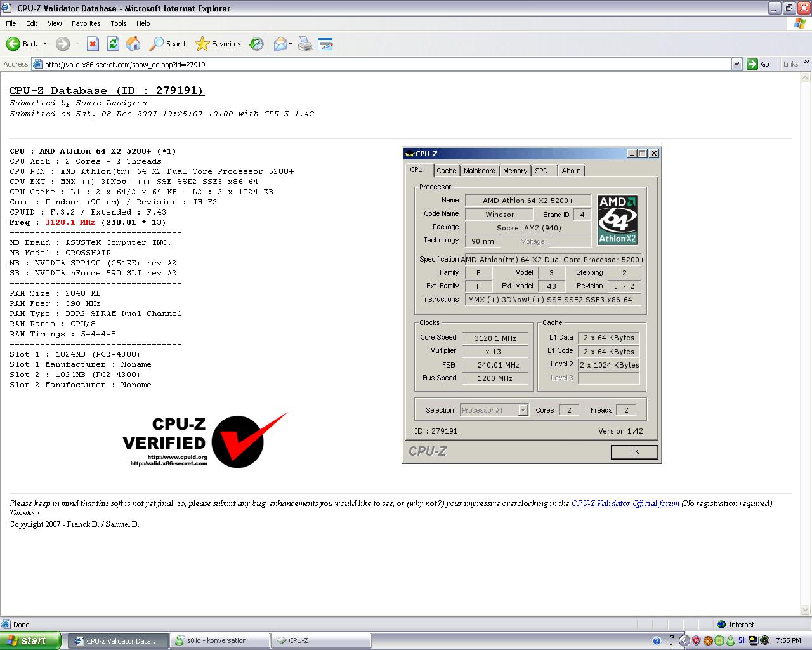Open the Help menu
The width and height of the screenshot is (812, 650).
point(143,23)
